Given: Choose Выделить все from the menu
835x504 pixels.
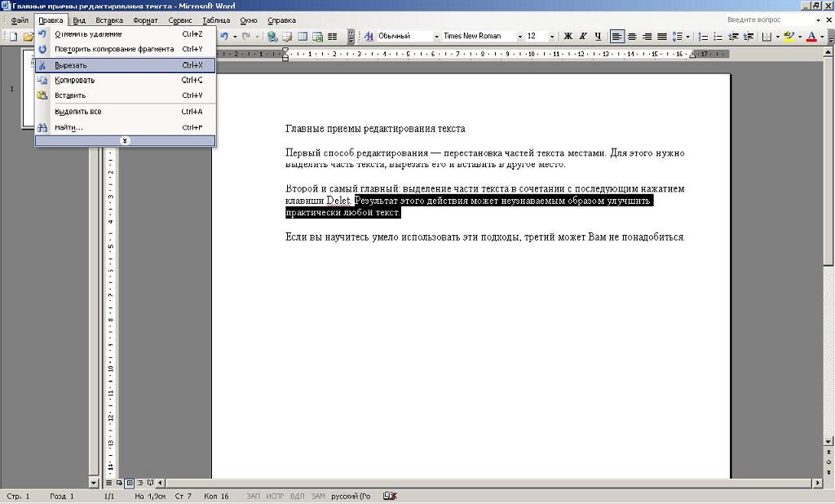Looking at the screenshot, I should tap(125, 112).
